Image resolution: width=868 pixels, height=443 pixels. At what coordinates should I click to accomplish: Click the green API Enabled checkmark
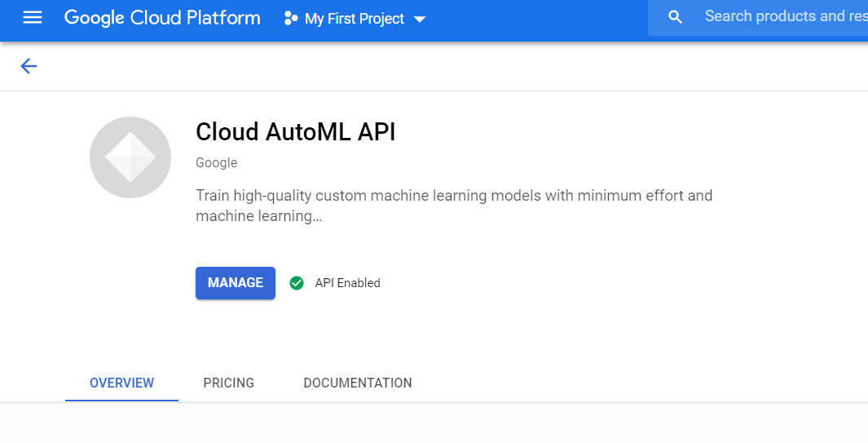297,283
